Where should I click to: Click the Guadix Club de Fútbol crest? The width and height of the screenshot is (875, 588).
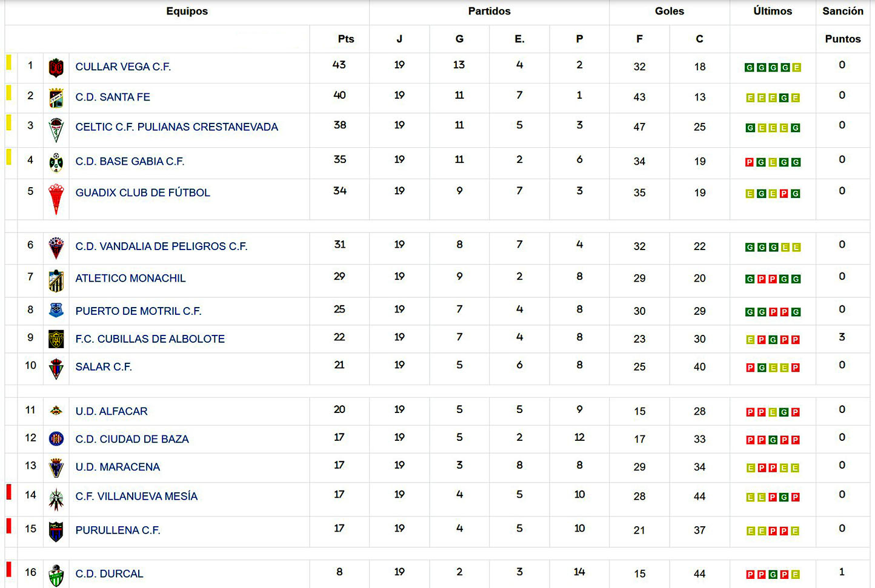(56, 199)
